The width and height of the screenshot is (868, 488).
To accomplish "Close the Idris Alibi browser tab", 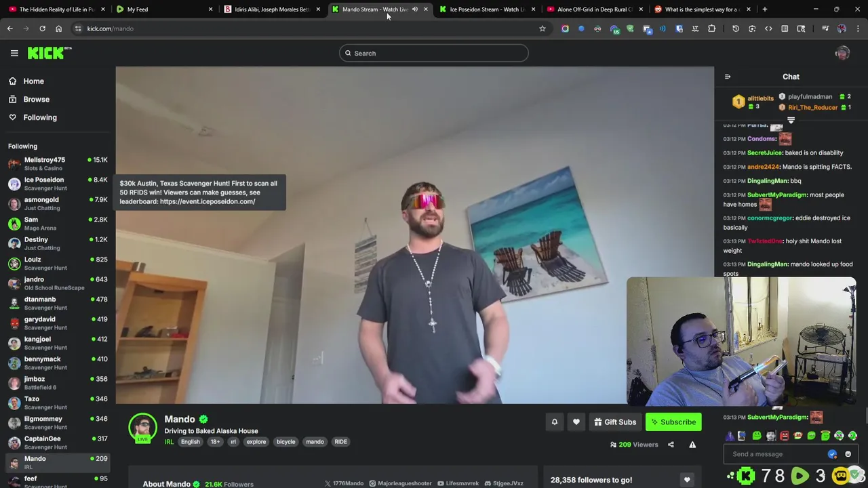I will point(318,9).
